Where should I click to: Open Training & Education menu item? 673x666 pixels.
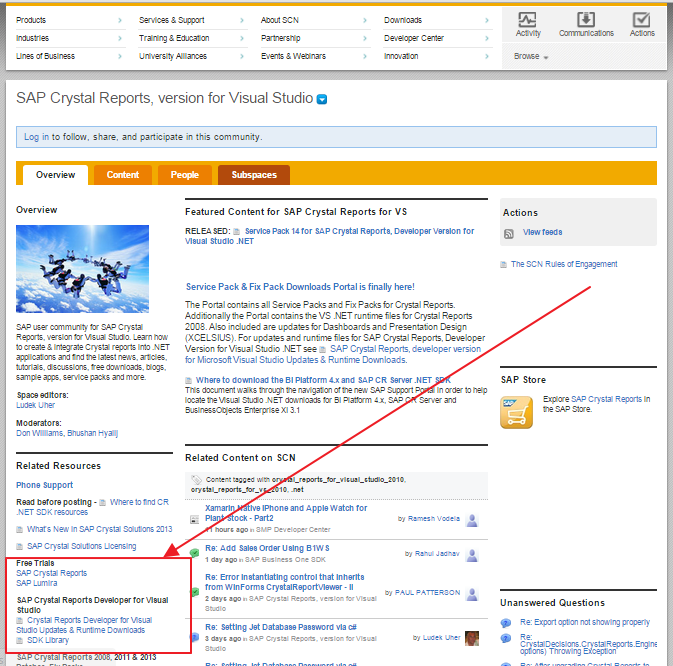click(174, 38)
